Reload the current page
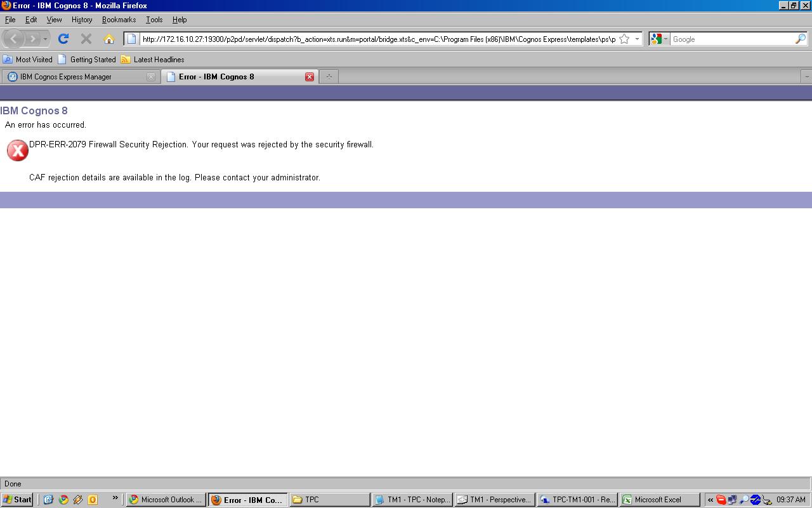Viewport: 812px width, 508px height. pyautogui.click(x=63, y=39)
